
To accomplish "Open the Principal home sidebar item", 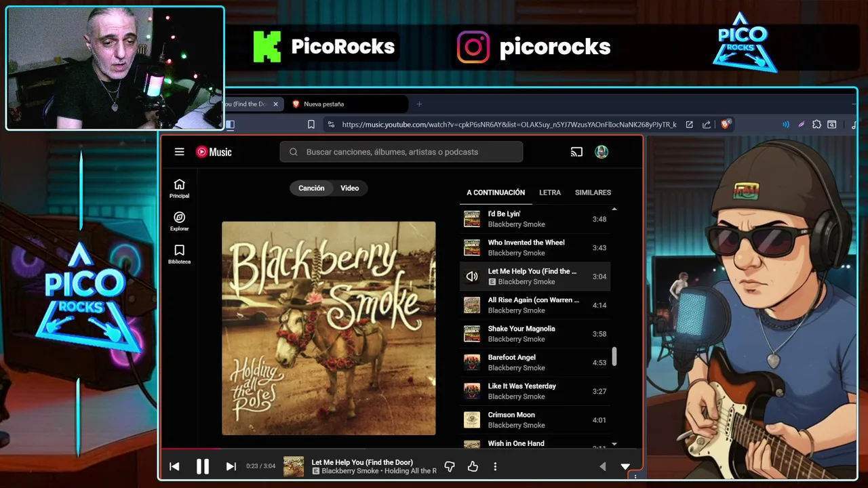I will (179, 188).
